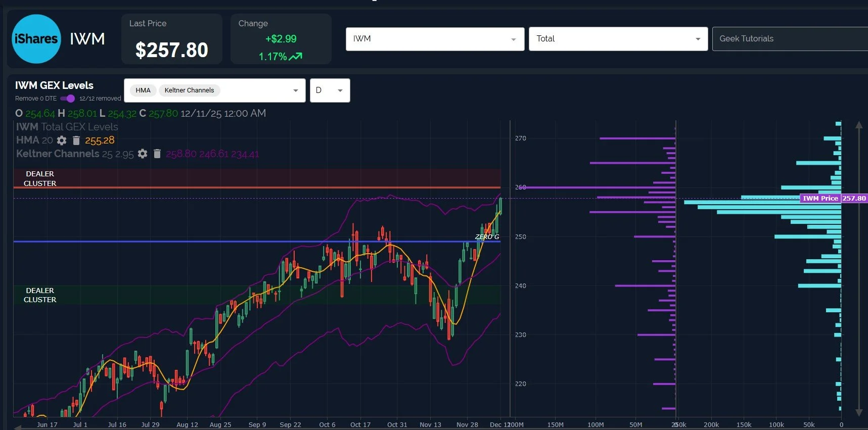Viewport: 868px width, 430px height.
Task: Open the Geek Tutorials dropdown
Action: coord(790,39)
